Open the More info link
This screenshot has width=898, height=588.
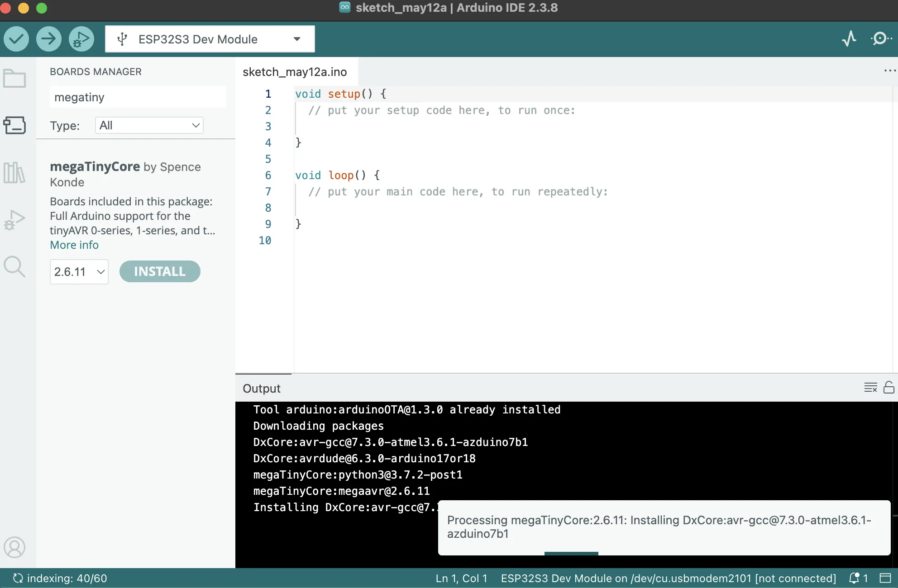[74, 245]
